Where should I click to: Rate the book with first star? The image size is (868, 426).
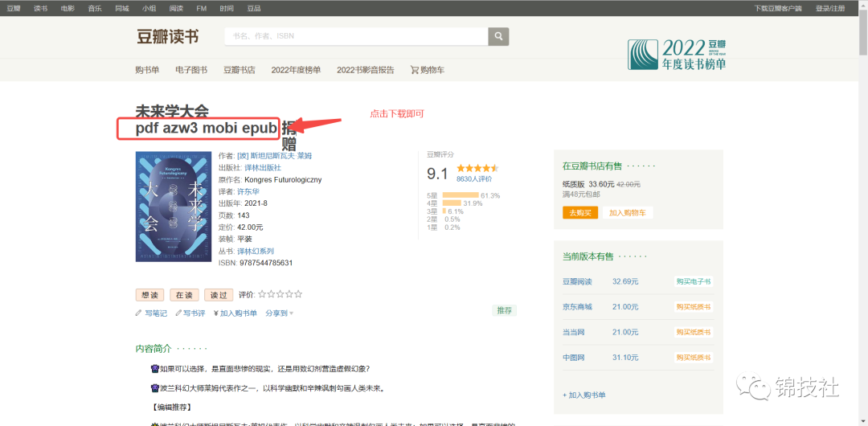click(262, 294)
